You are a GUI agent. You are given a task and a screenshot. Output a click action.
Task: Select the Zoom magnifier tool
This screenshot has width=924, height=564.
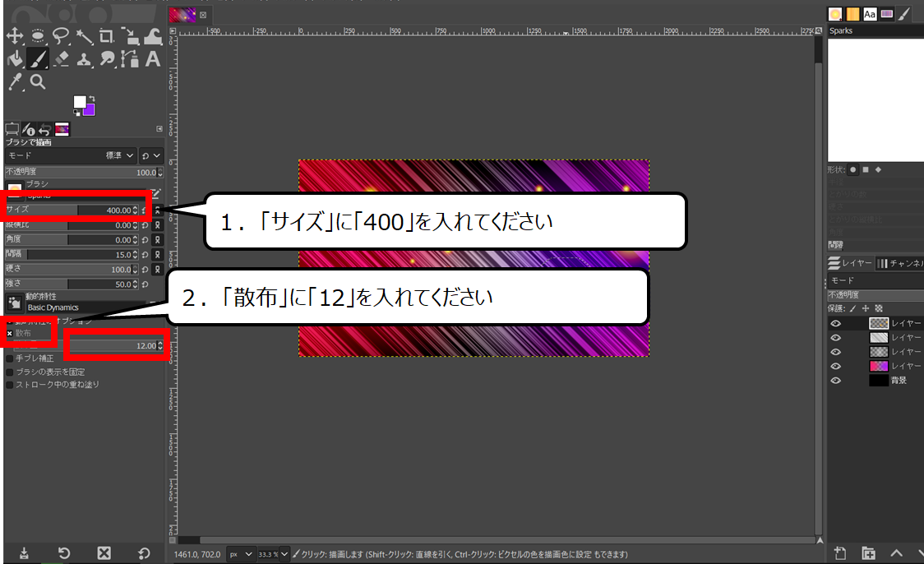(38, 82)
